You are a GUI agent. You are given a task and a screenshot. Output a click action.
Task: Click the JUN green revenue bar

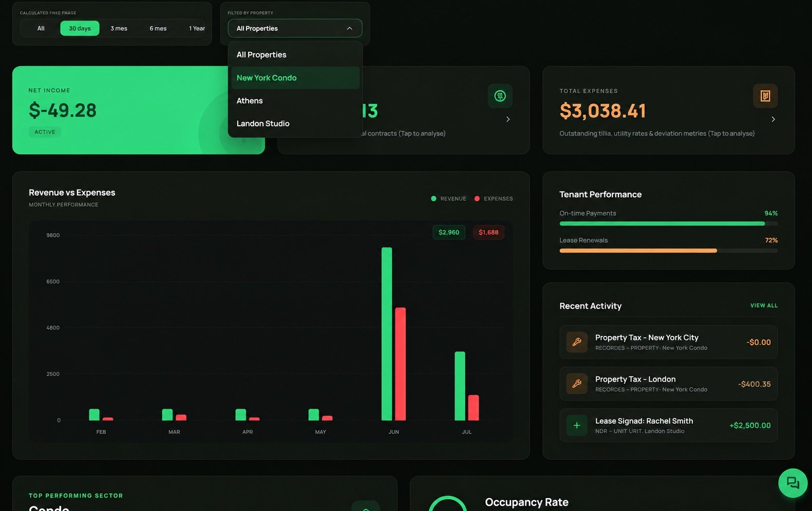tap(387, 334)
